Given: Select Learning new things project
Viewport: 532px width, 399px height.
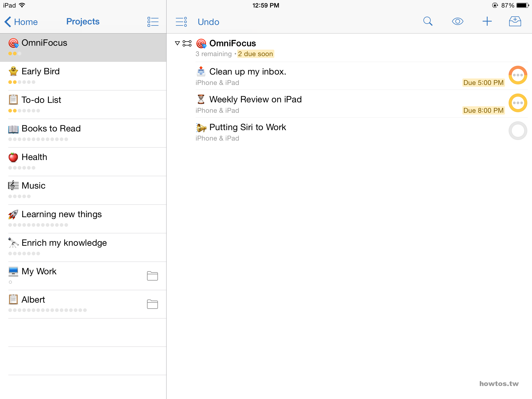Looking at the screenshot, I should tap(83, 219).
